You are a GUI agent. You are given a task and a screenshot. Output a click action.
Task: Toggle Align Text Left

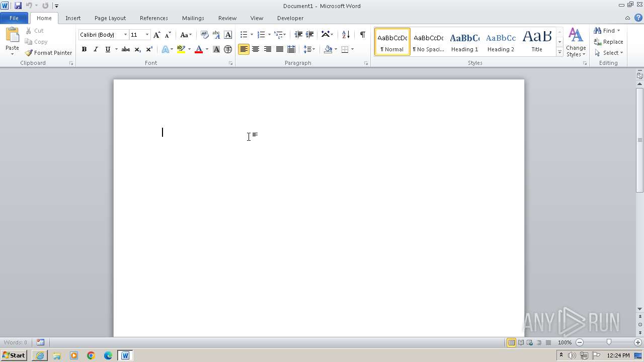click(x=244, y=49)
